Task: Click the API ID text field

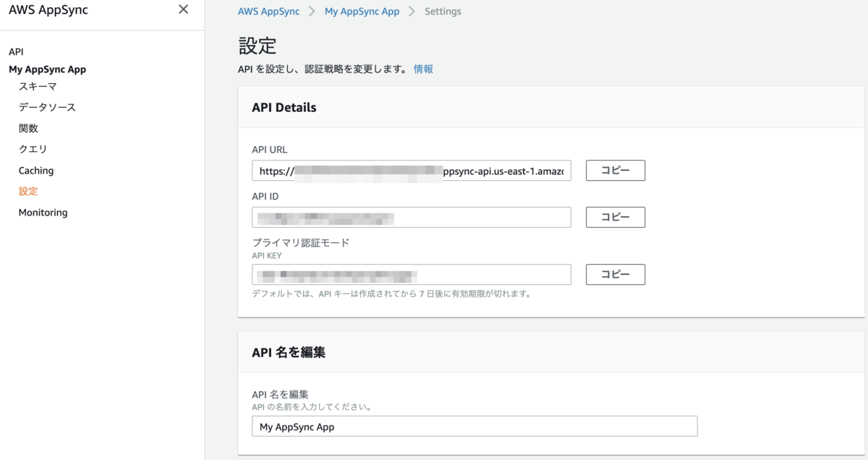Action: [x=412, y=217]
